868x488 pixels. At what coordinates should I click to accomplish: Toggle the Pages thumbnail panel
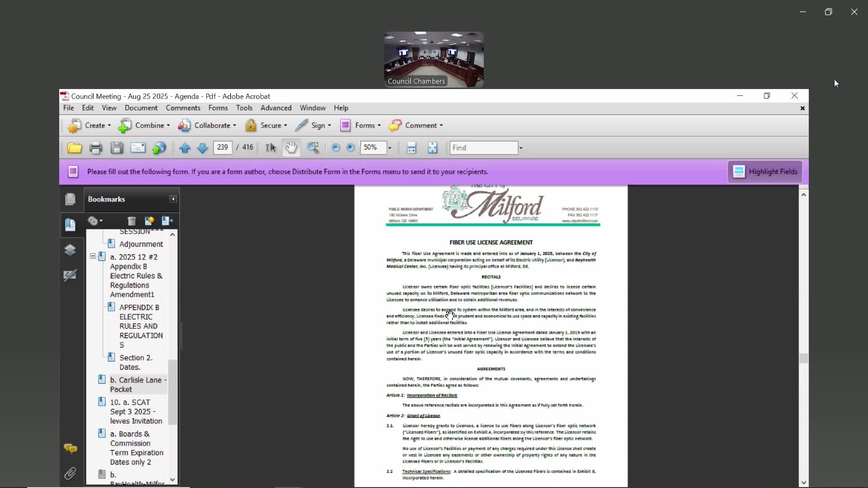tap(70, 199)
